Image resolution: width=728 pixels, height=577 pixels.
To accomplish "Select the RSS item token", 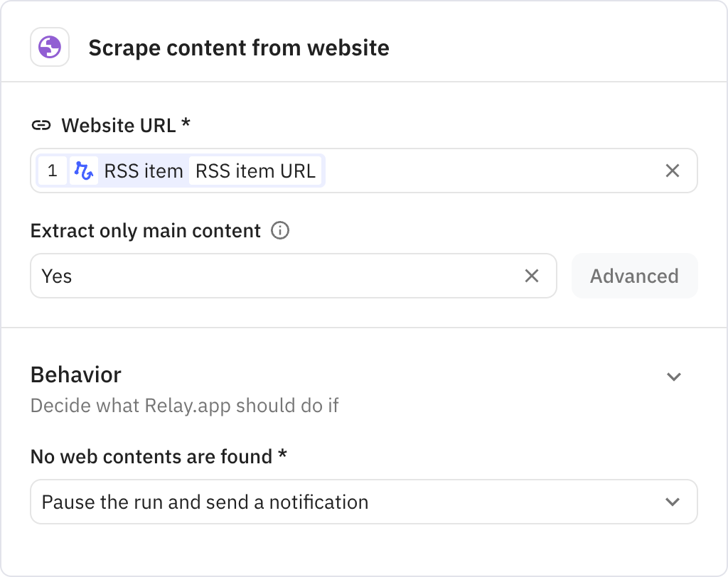I will click(142, 171).
